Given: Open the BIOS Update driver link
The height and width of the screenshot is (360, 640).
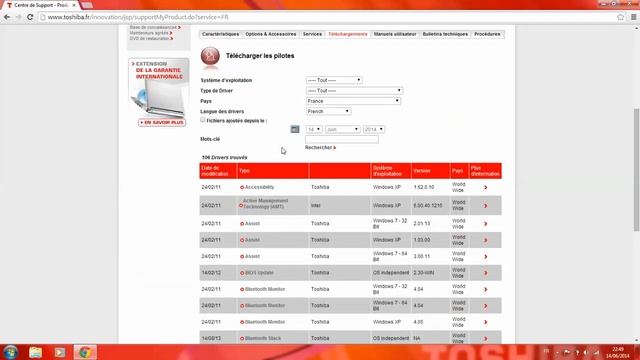Looking at the screenshot, I should (259, 273).
